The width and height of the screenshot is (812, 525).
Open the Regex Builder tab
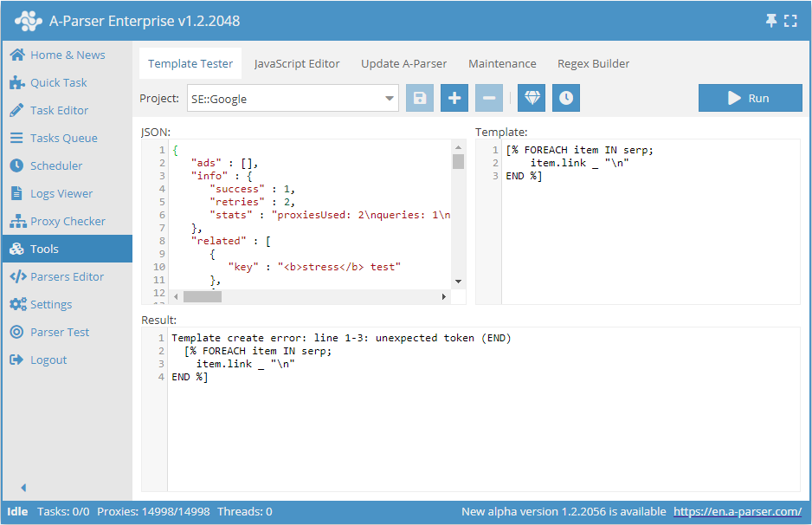coord(593,63)
